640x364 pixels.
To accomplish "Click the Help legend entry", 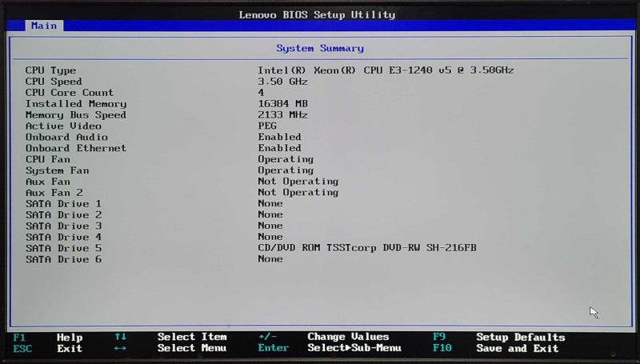I will [x=70, y=338].
